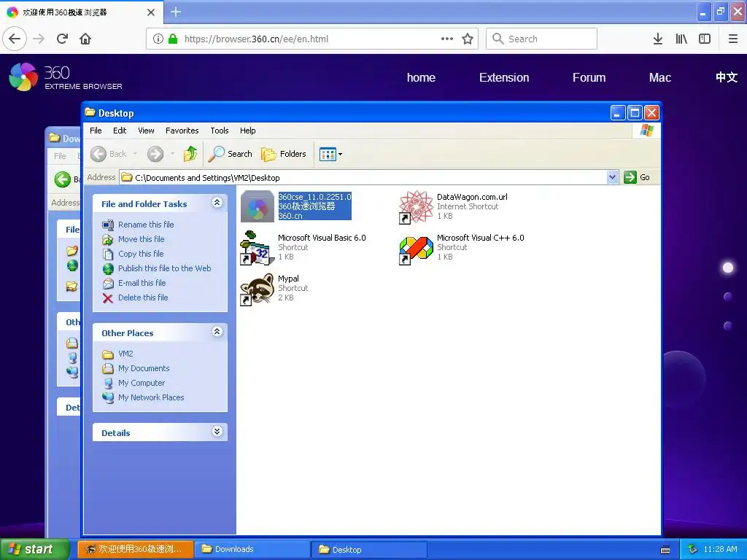The height and width of the screenshot is (560, 747).
Task: Open the File menu in Desktop window
Action: click(96, 131)
